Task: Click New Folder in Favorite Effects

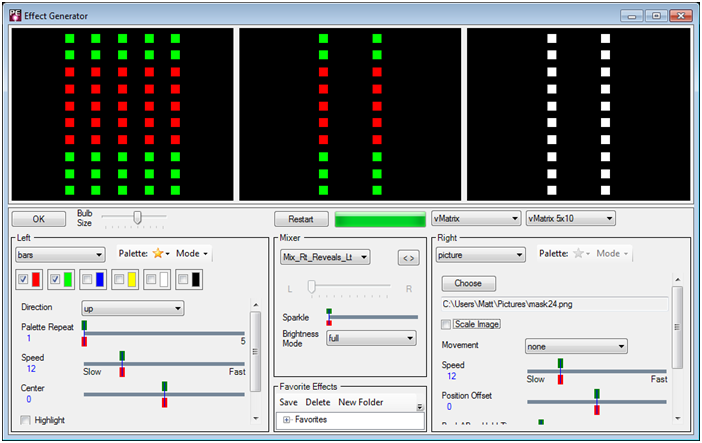Action: click(x=361, y=402)
